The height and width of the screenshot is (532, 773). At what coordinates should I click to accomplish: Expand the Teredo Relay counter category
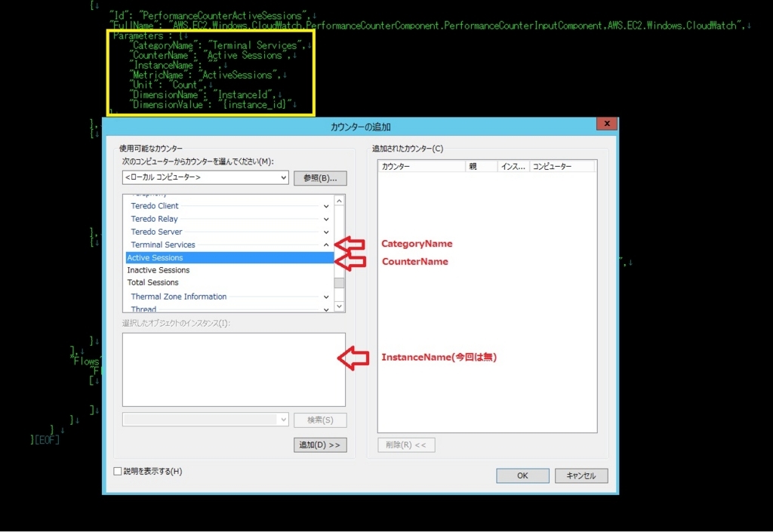point(326,219)
